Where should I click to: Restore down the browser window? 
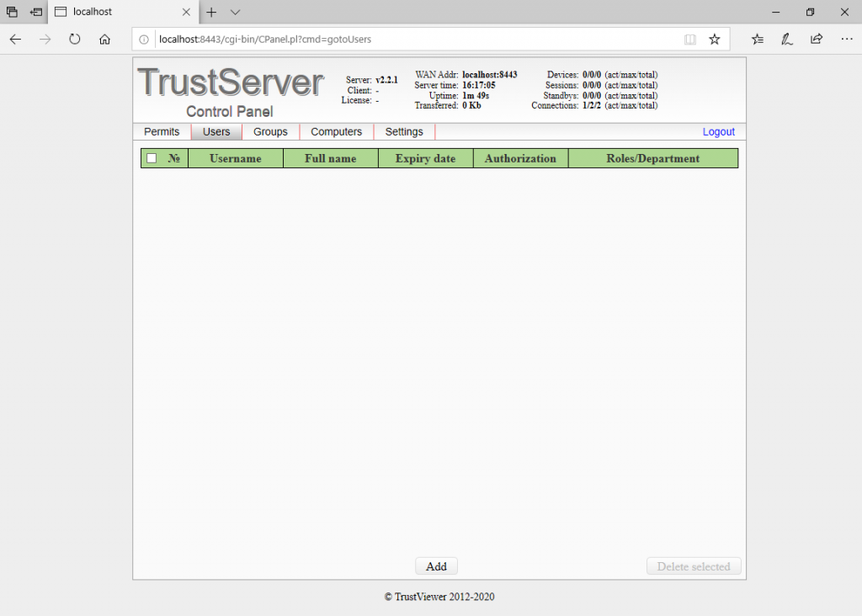pos(810,12)
